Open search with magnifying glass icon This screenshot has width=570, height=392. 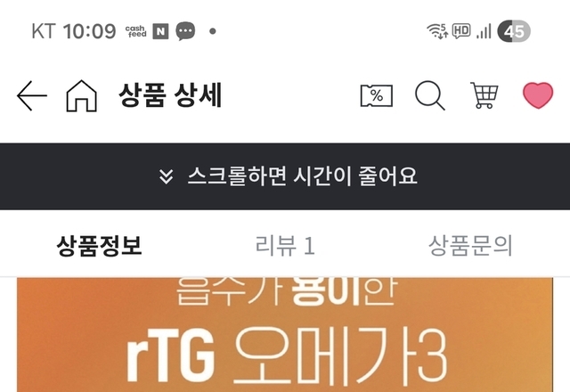click(429, 95)
